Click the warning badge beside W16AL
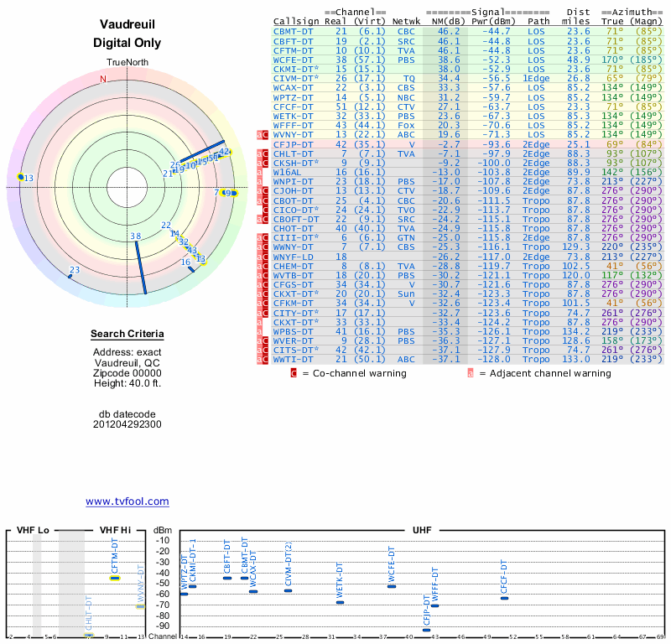Image resolution: width=671 pixels, height=644 pixels. coord(259,173)
